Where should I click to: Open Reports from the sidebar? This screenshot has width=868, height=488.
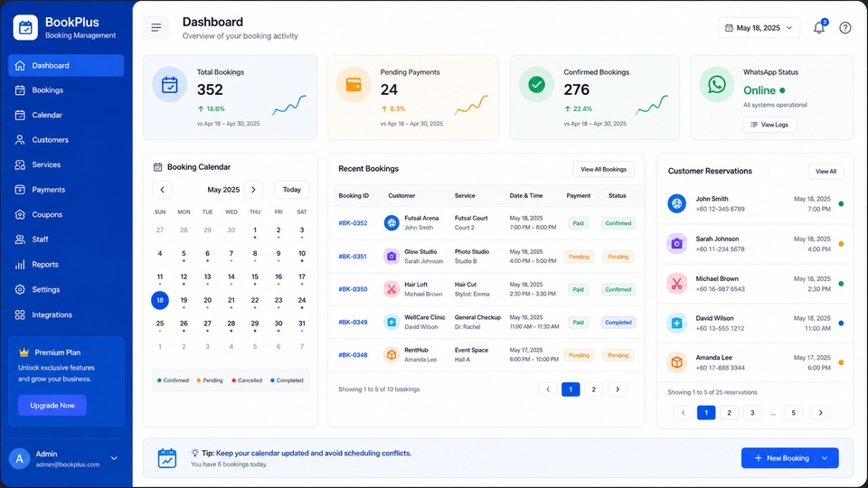tap(66, 265)
